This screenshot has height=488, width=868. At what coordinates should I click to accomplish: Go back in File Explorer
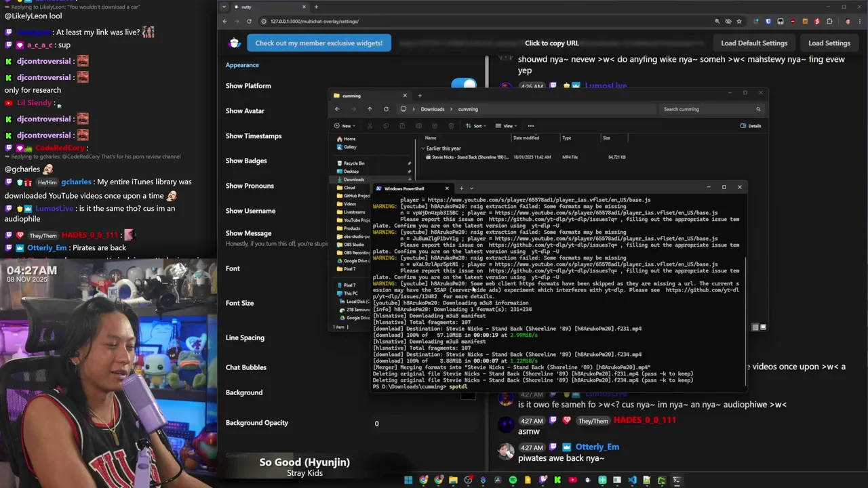(x=337, y=109)
